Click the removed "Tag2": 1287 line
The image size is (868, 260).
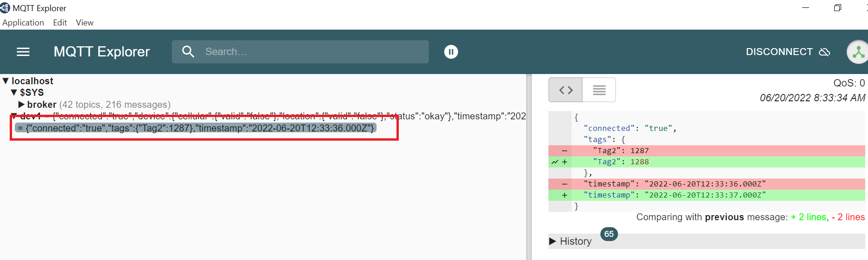point(707,151)
